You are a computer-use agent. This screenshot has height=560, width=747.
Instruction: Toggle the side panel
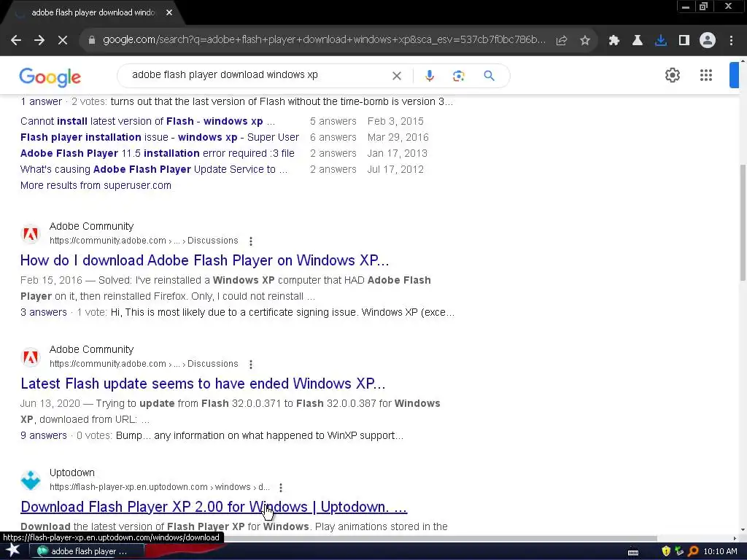[684, 41]
